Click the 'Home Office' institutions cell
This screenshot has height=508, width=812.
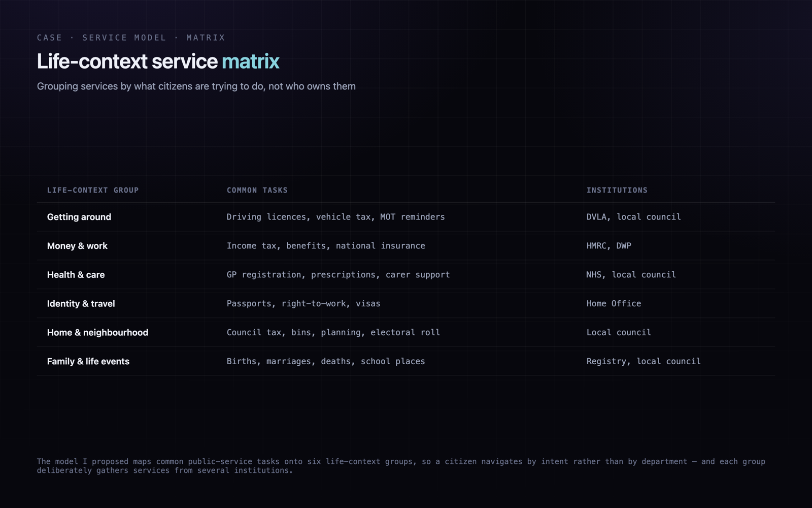pos(614,304)
